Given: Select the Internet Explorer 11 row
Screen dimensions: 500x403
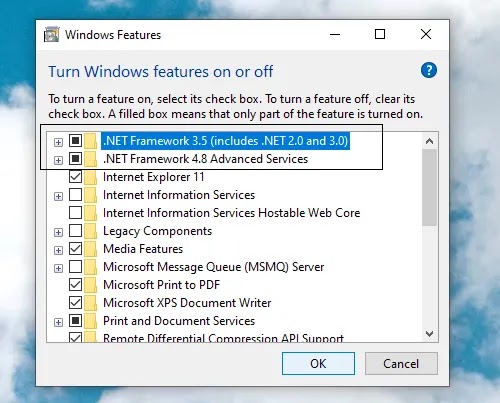Looking at the screenshot, I should tap(154, 177).
